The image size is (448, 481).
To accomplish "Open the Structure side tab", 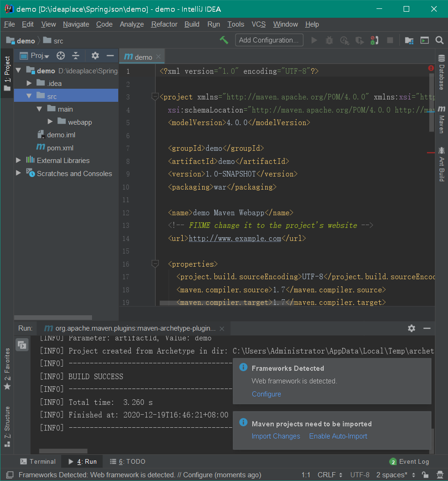I will [7, 427].
